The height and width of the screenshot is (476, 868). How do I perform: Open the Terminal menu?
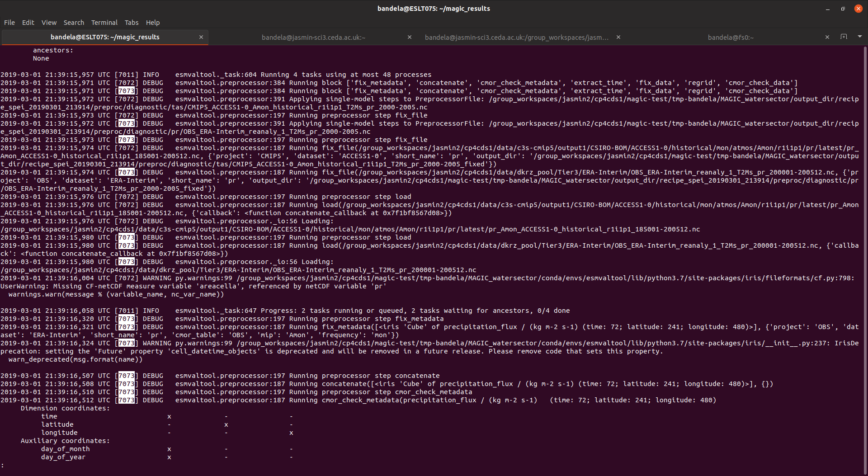104,23
